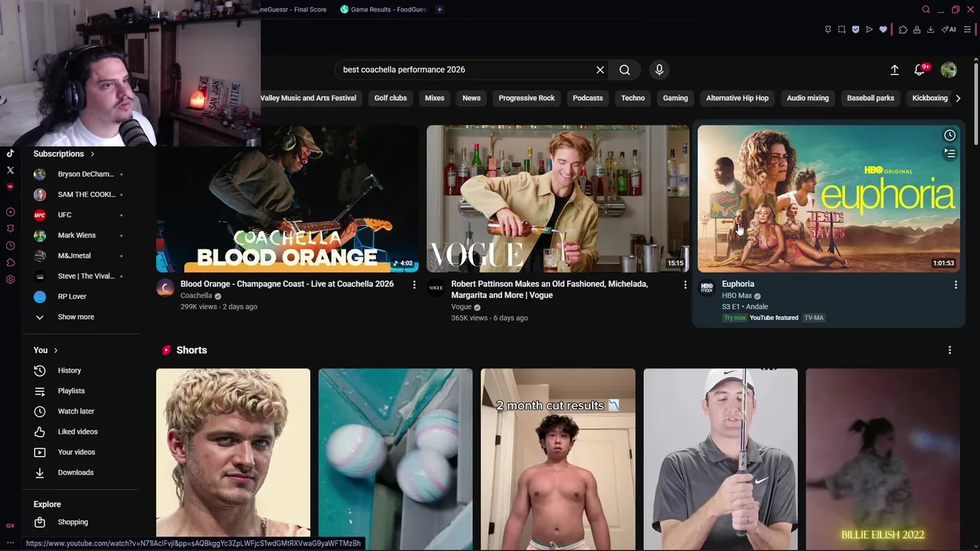Open more options for Robert Pattinson video
980x551 pixels.
click(685, 285)
